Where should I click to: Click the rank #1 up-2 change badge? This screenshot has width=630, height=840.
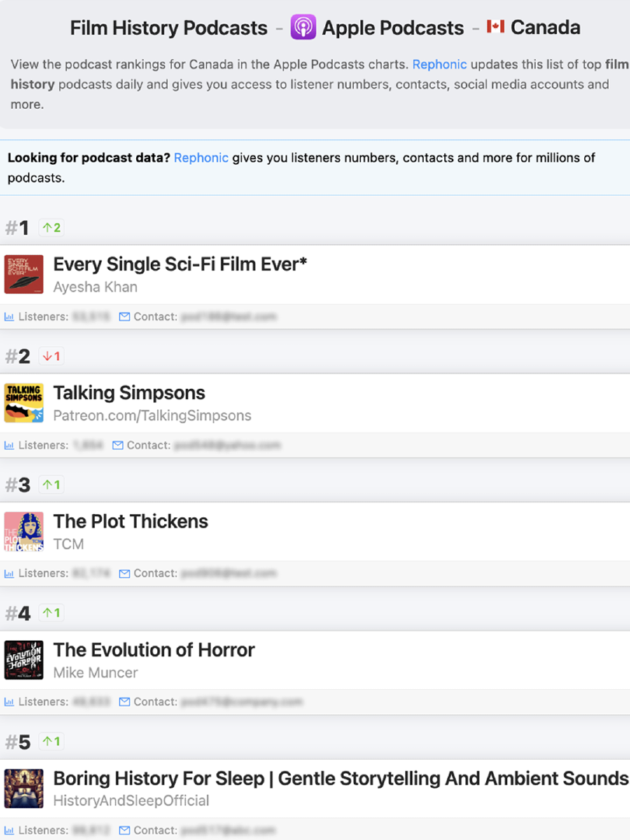coord(51,228)
